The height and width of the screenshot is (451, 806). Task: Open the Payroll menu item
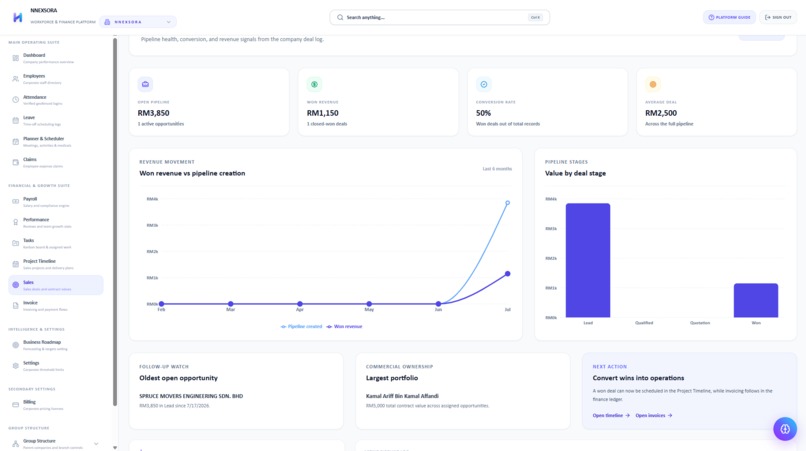pyautogui.click(x=56, y=202)
